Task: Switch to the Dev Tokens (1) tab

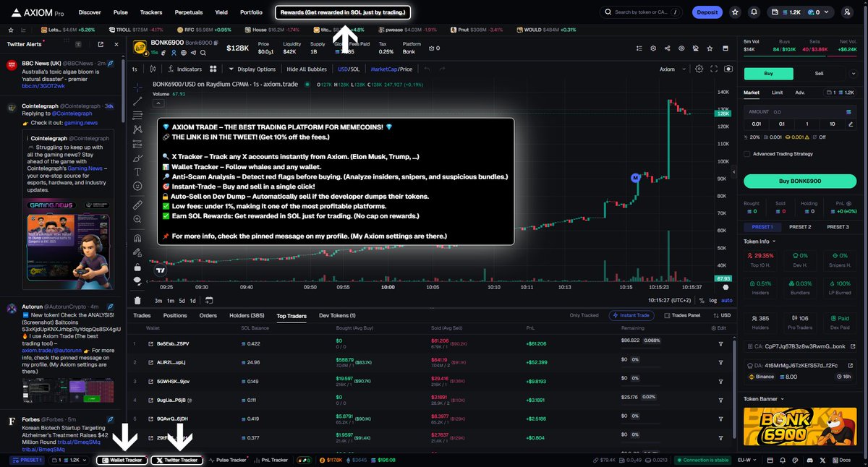Action: click(x=337, y=315)
